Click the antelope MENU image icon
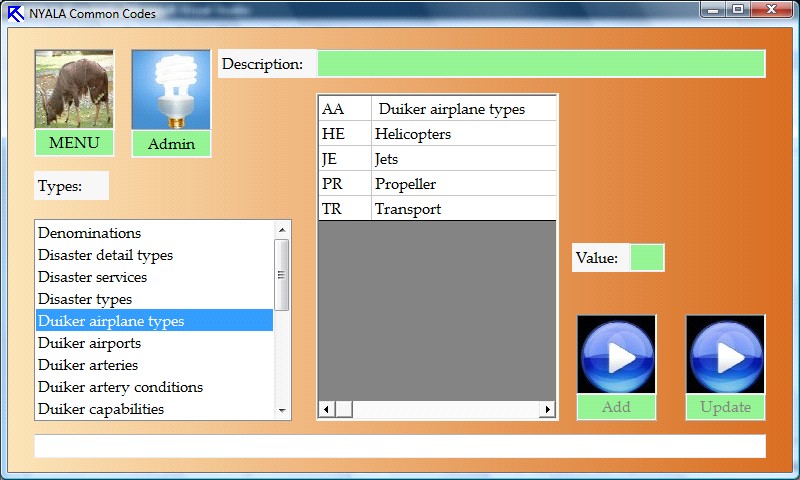The height and width of the screenshot is (480, 800). click(74, 90)
